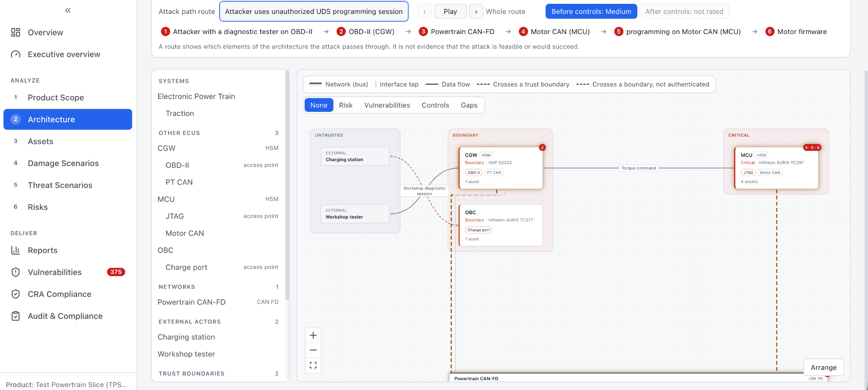Open Product Scope in sidebar

pyautogui.click(x=68, y=97)
